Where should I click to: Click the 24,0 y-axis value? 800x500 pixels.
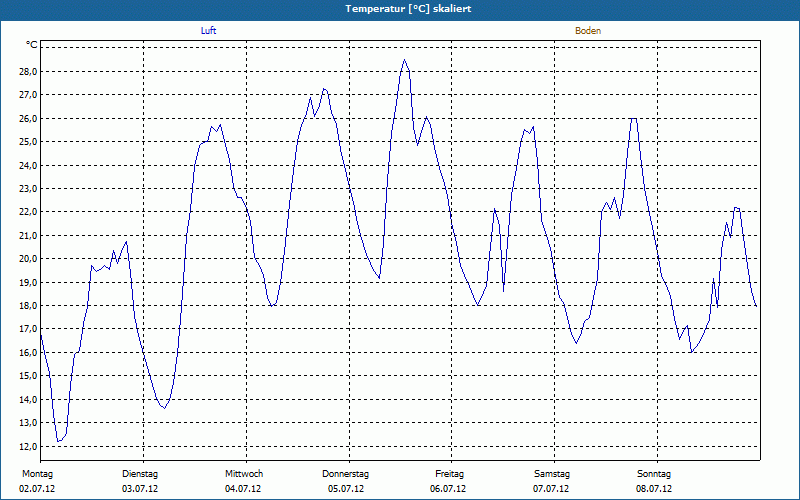(28, 165)
